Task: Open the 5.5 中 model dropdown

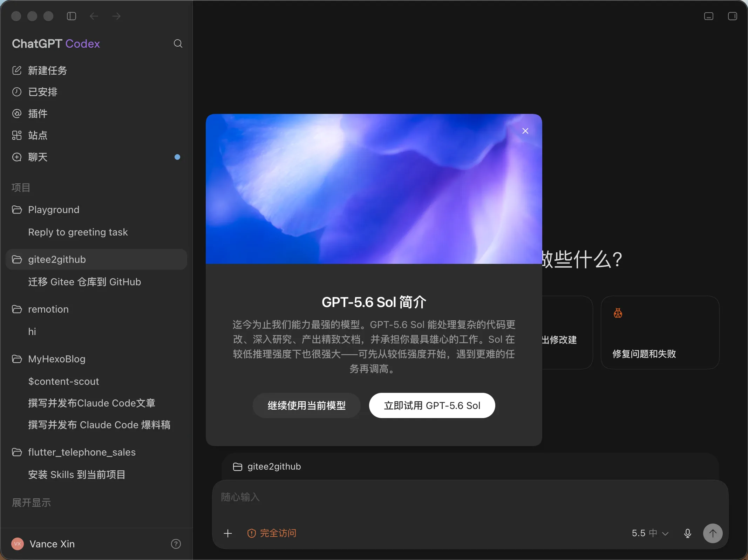Action: [650, 533]
